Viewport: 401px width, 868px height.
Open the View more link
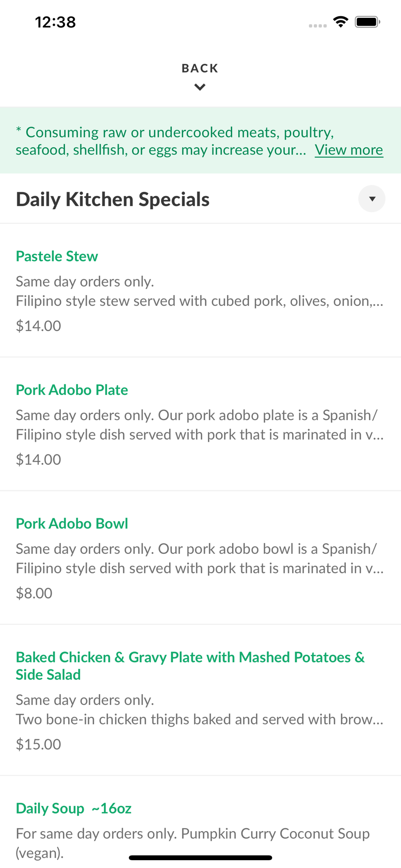pos(349,150)
